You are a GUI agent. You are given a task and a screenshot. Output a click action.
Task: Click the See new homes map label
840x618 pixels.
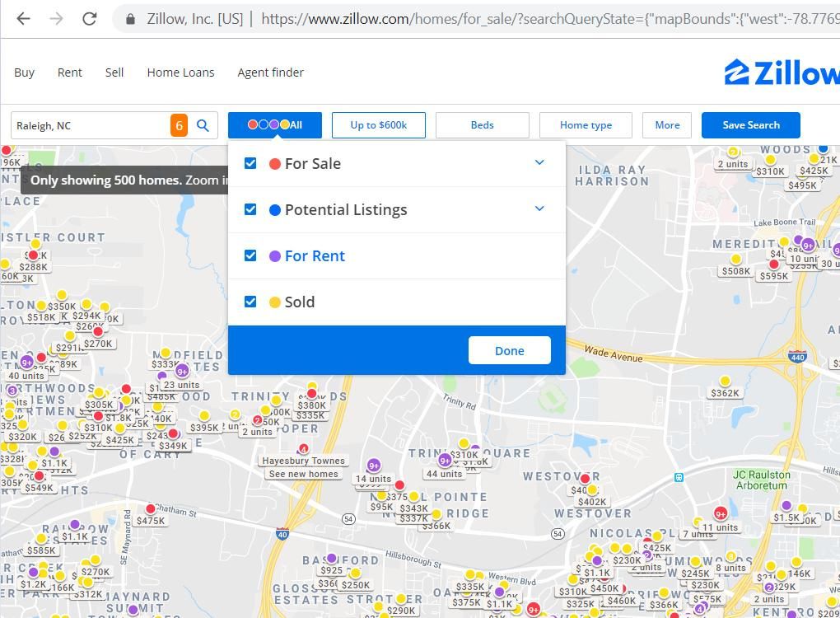[x=304, y=474]
